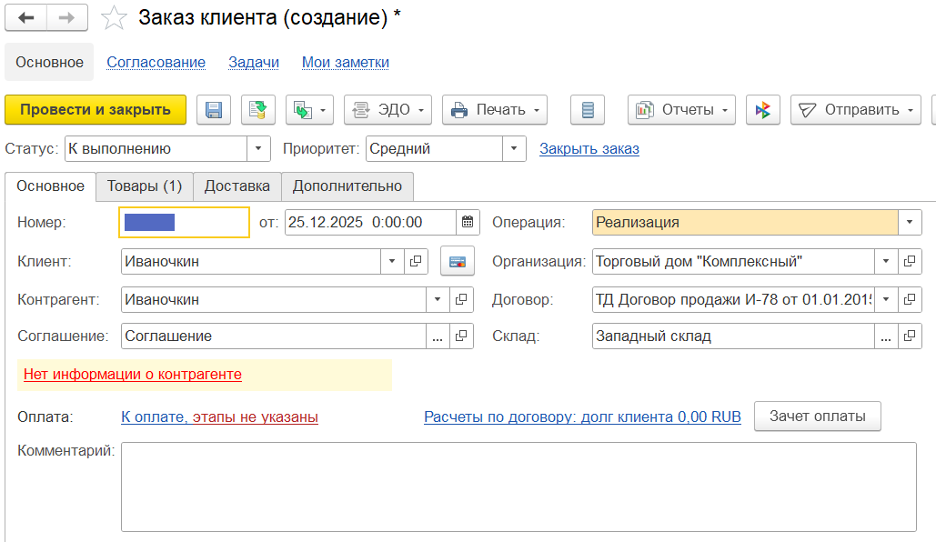Image resolution: width=936 pixels, height=542 pixels.
Task: Open the Организация record with open-form icon
Action: click(x=910, y=262)
